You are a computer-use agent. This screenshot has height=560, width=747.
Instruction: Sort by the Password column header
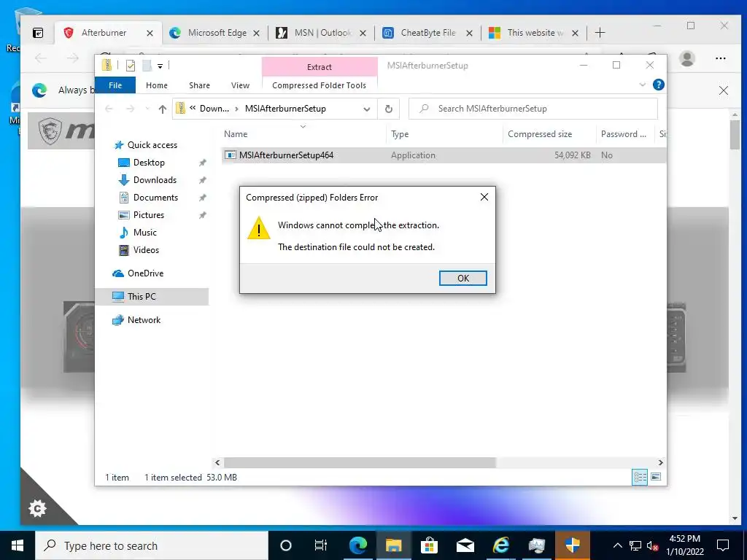(x=624, y=134)
